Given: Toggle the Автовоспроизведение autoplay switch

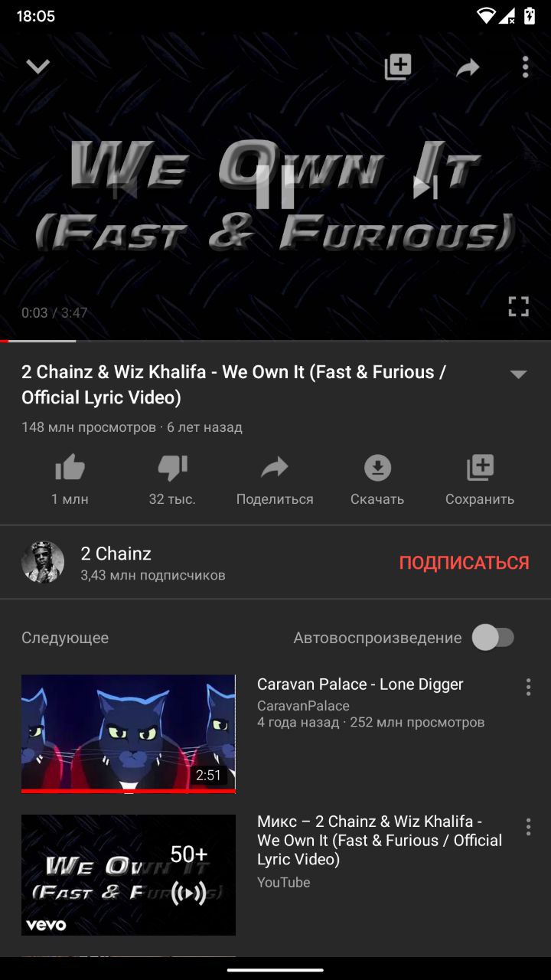Looking at the screenshot, I should pos(493,637).
